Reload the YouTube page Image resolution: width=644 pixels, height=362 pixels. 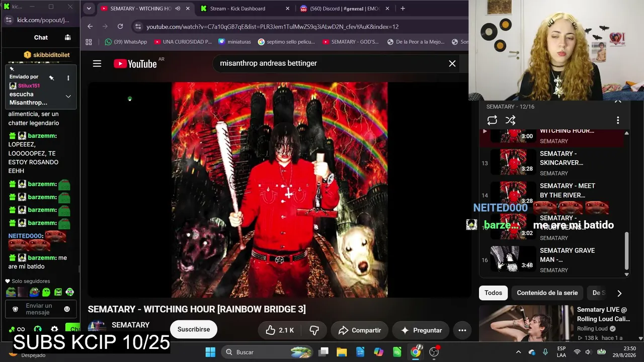120,27
